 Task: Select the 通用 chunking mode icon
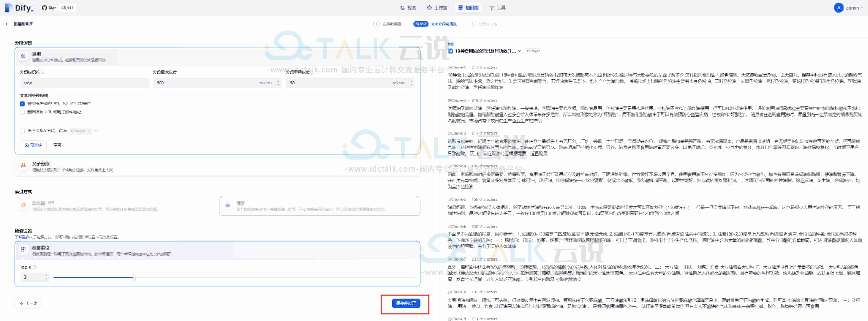pyautogui.click(x=23, y=56)
